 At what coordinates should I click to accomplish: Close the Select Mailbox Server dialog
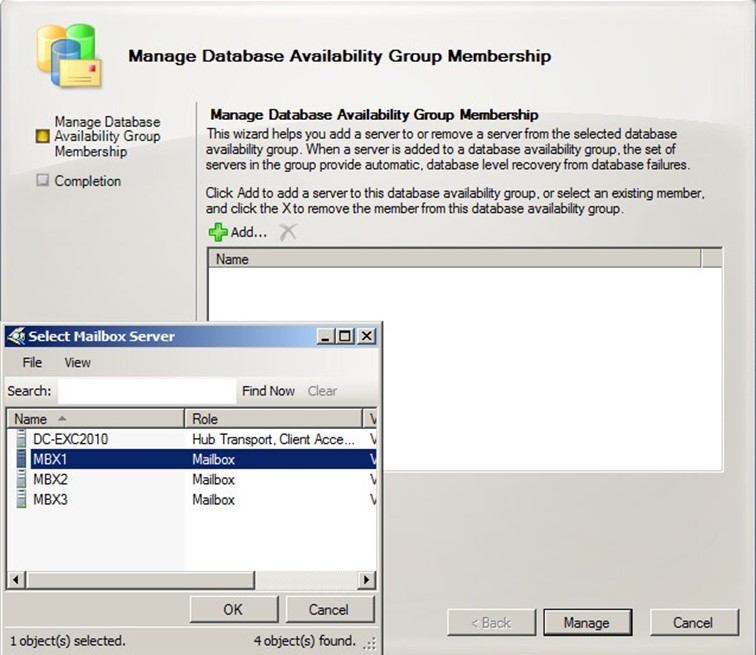tap(366, 336)
